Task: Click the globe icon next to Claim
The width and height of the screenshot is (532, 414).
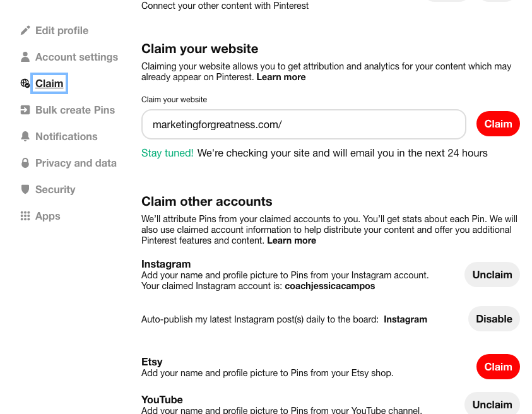Action: pos(25,83)
